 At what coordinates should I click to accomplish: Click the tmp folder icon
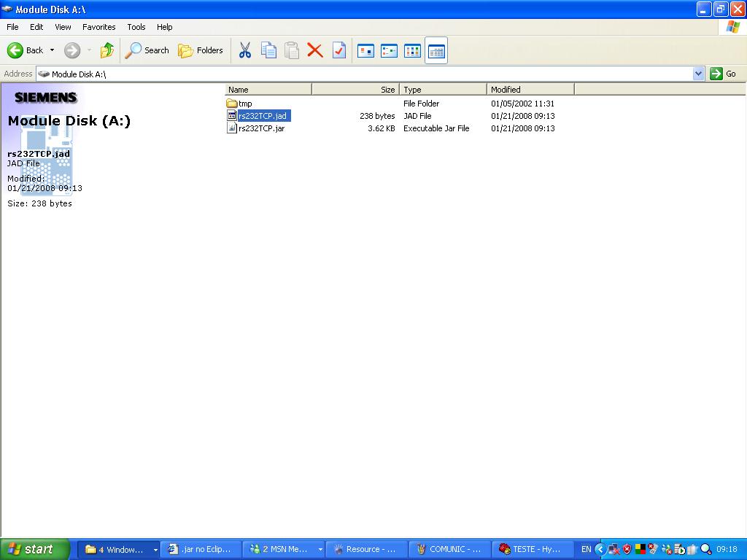click(x=231, y=104)
